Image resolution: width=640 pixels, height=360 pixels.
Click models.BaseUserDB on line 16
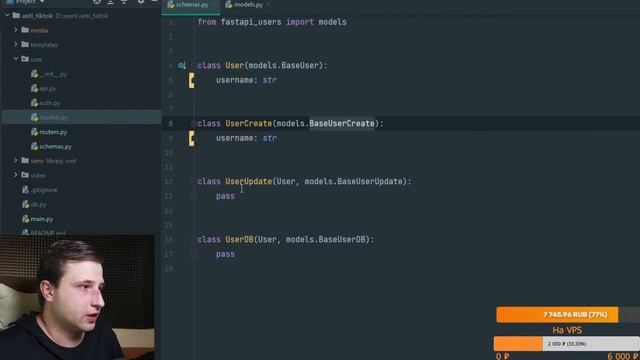(x=325, y=239)
